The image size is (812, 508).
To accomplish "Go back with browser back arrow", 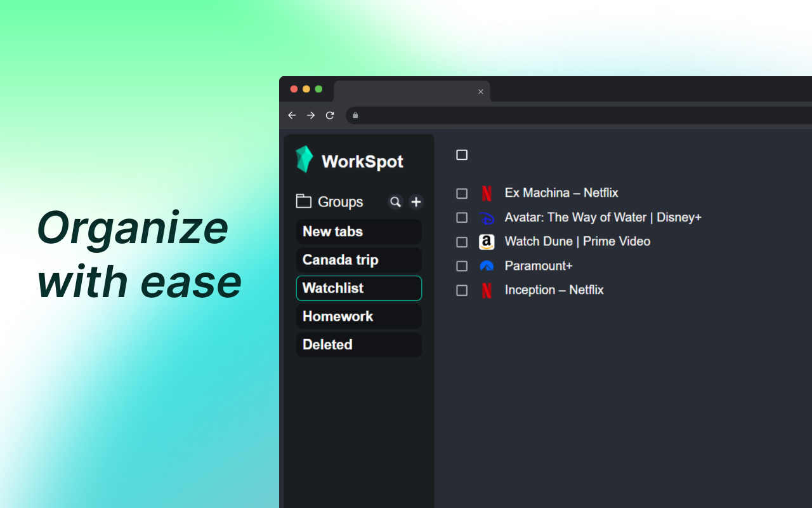I will point(292,115).
